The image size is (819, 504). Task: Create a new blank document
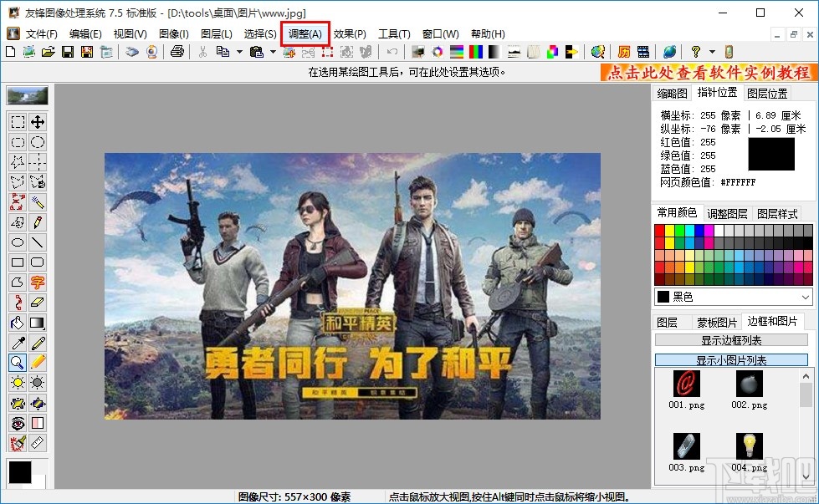click(x=10, y=52)
